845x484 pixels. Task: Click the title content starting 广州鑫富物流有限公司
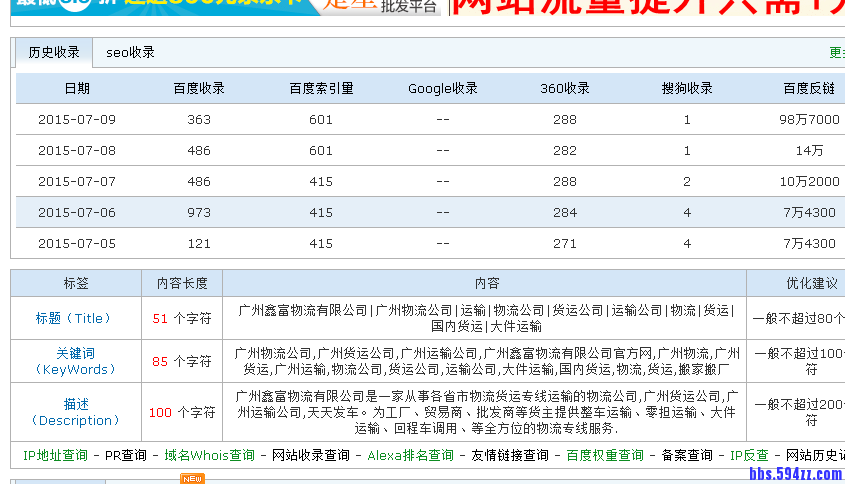click(486, 319)
